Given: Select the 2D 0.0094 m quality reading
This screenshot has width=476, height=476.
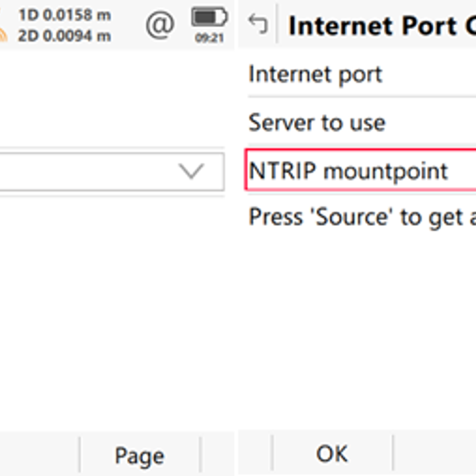Looking at the screenshot, I should pos(64,36).
